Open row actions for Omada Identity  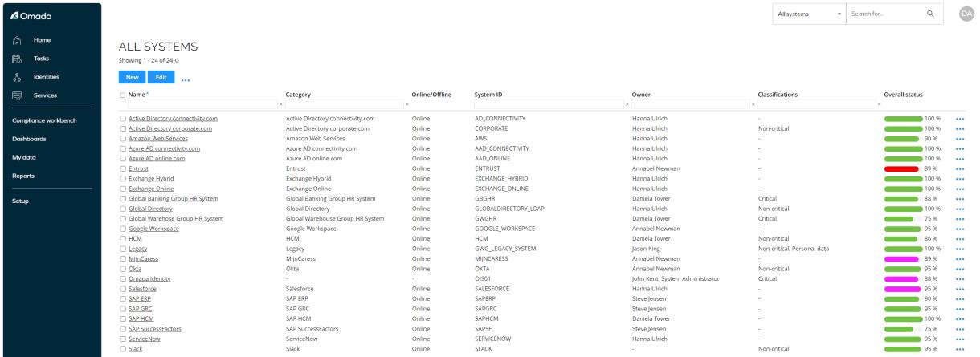click(x=960, y=278)
